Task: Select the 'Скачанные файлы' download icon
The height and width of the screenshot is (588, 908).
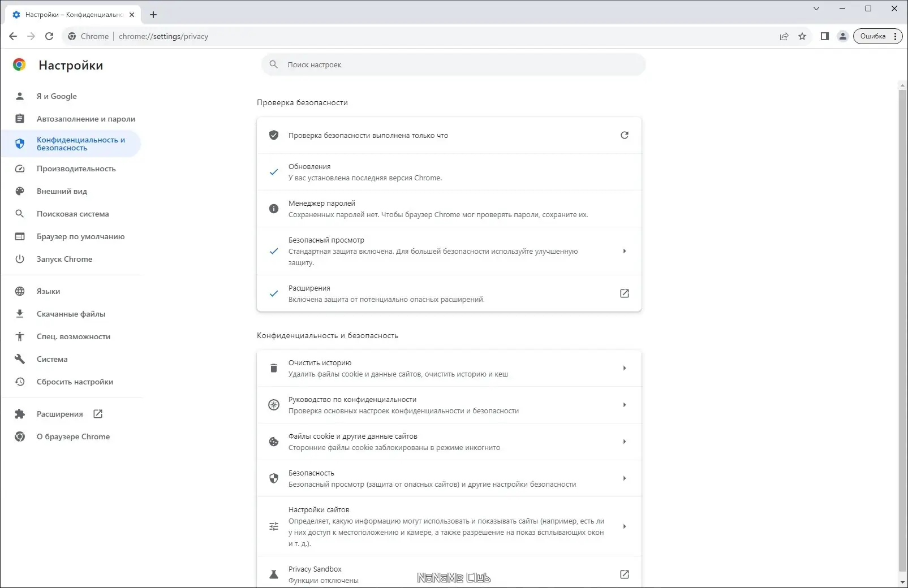Action: [x=20, y=314]
